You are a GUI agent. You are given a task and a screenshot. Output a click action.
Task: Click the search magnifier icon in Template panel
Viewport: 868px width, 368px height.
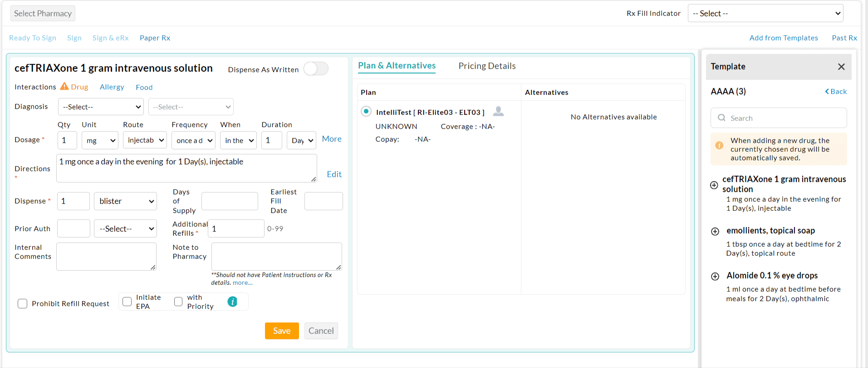coord(721,118)
